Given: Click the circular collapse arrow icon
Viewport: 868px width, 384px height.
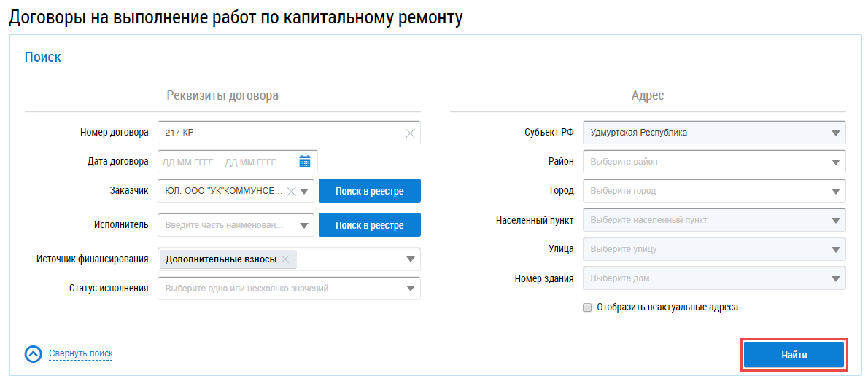Looking at the screenshot, I should click(34, 354).
